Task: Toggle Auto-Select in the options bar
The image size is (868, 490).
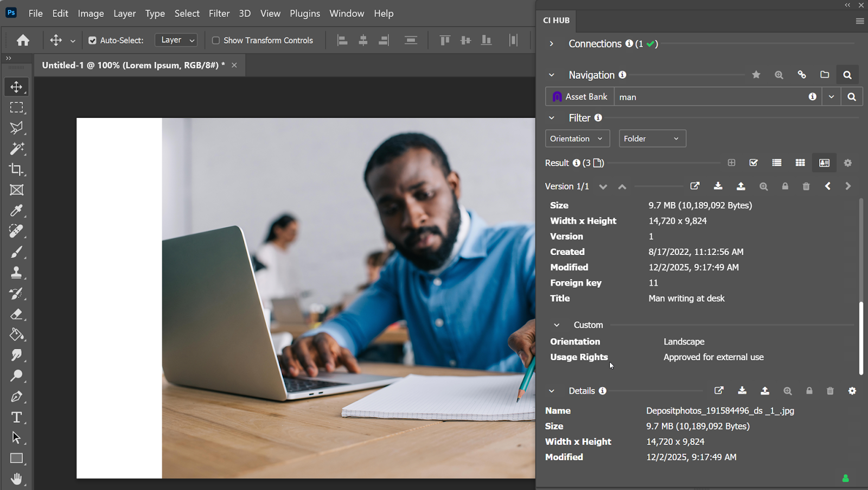Action: 92,40
